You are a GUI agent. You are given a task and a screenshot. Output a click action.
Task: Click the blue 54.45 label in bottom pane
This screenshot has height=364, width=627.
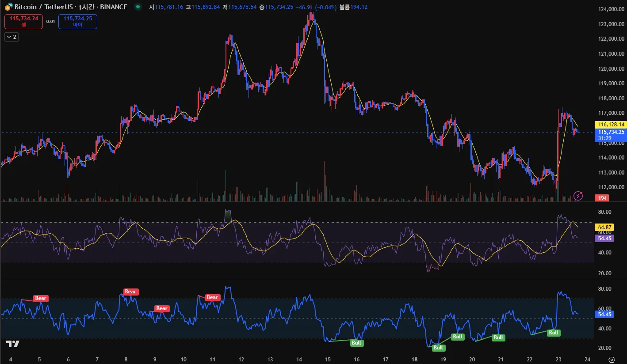[604, 315]
